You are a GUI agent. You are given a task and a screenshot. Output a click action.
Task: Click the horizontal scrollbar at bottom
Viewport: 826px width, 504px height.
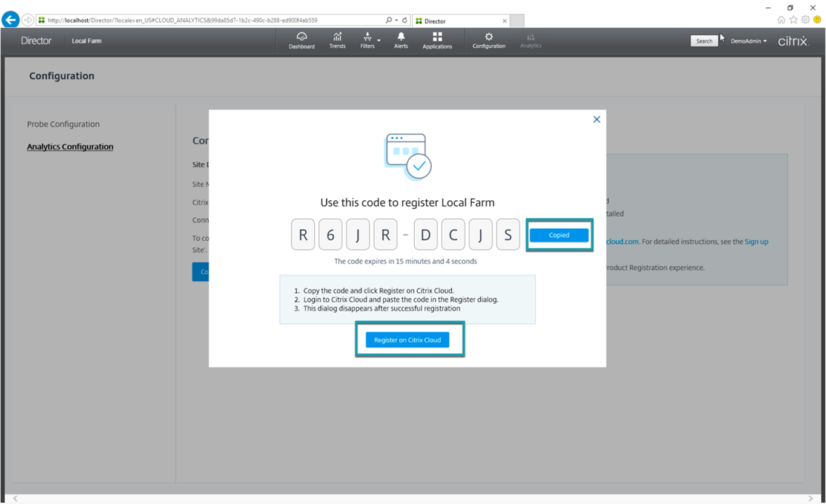tap(412, 499)
